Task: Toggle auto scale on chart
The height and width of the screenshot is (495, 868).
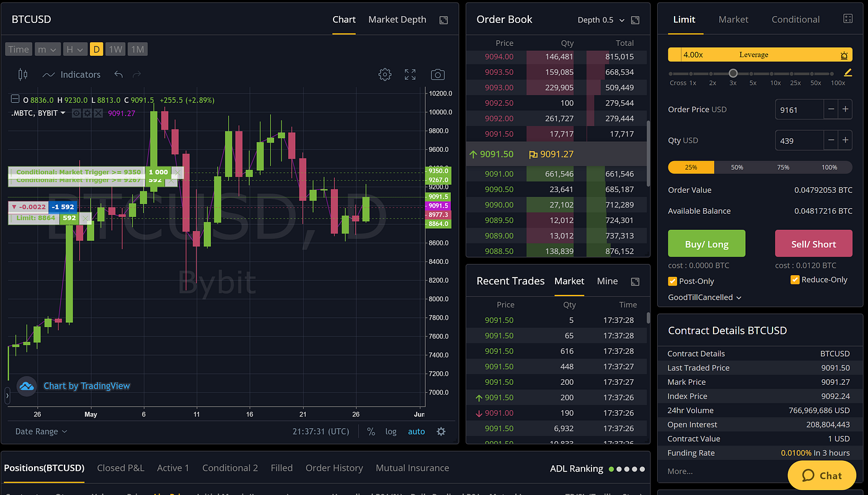Action: (417, 431)
